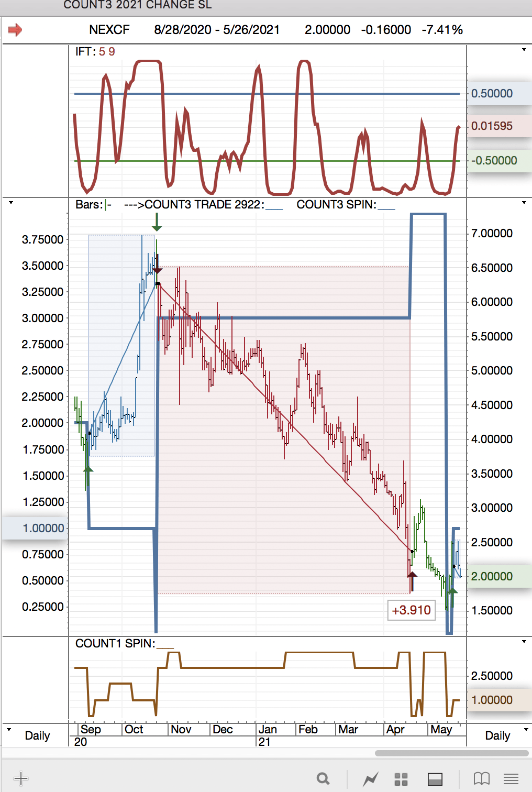Click the May month label on time axis
This screenshot has height=792, width=532.
(441, 729)
